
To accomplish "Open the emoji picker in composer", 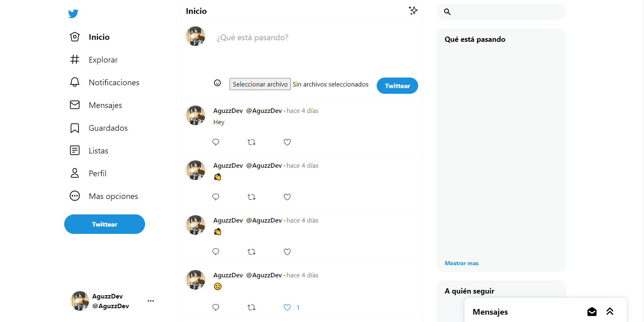I will coord(217,83).
